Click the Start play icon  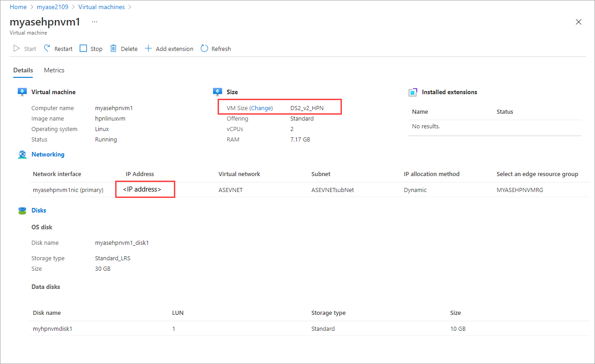tap(17, 48)
